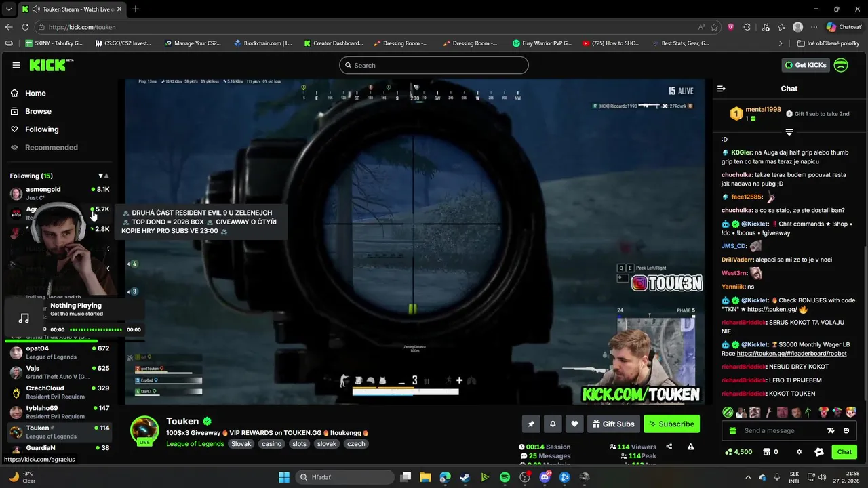Screen dimensions: 868x488
Task: Send message with green Chat button
Action: (x=844, y=452)
